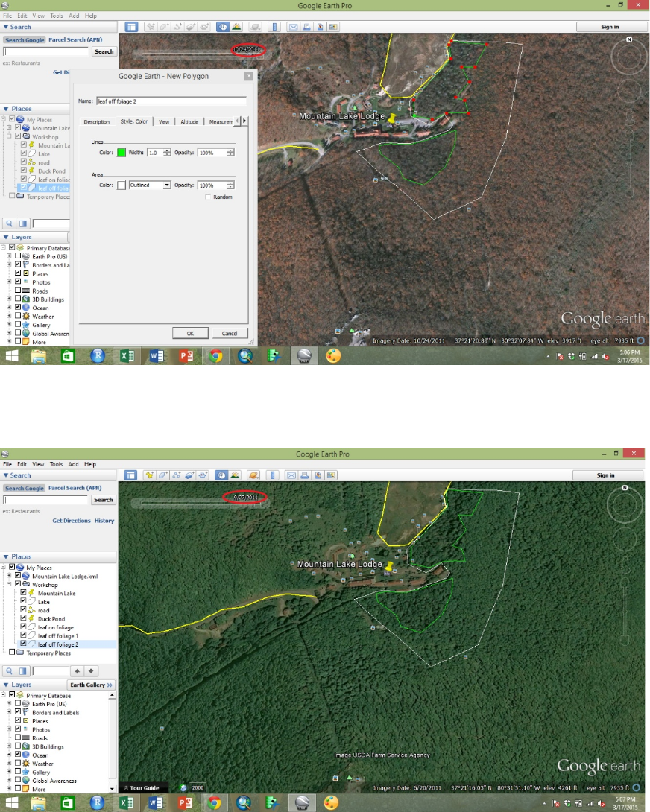The width and height of the screenshot is (650, 812).
Task: Show sunlight across landscape in green summer imagery window
Action: (235, 475)
